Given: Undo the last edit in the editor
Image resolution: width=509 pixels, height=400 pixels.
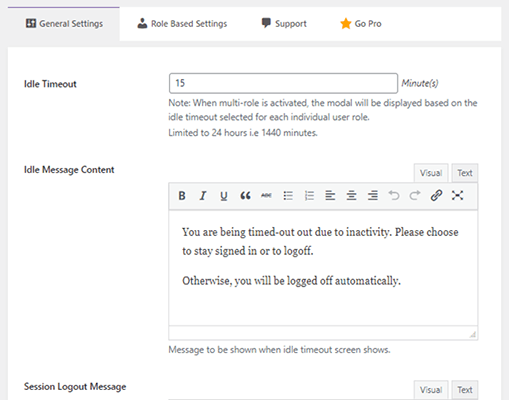Looking at the screenshot, I should pos(394,196).
